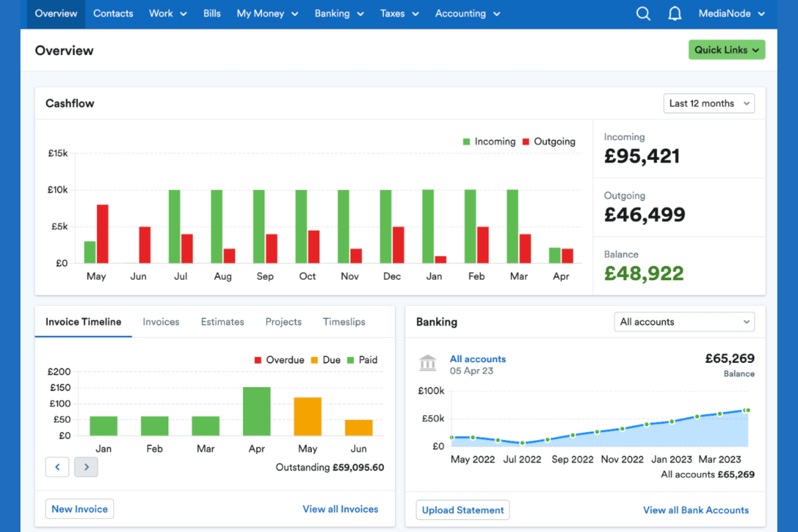798x532 pixels.
Task: Expand the Banking menu in navbar
Action: point(339,13)
